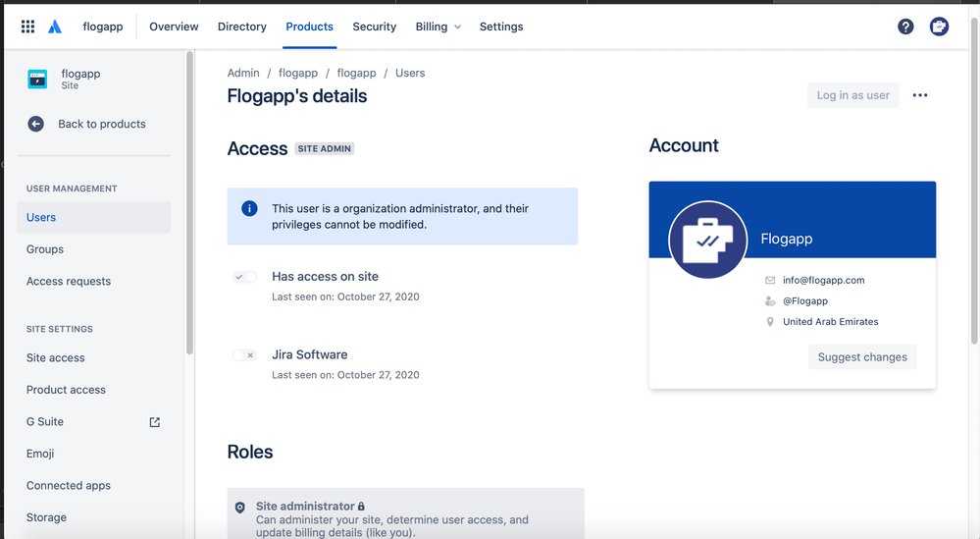This screenshot has height=539, width=980.
Task: Click the location pin icon beside United Arab Emirates
Action: (x=770, y=321)
